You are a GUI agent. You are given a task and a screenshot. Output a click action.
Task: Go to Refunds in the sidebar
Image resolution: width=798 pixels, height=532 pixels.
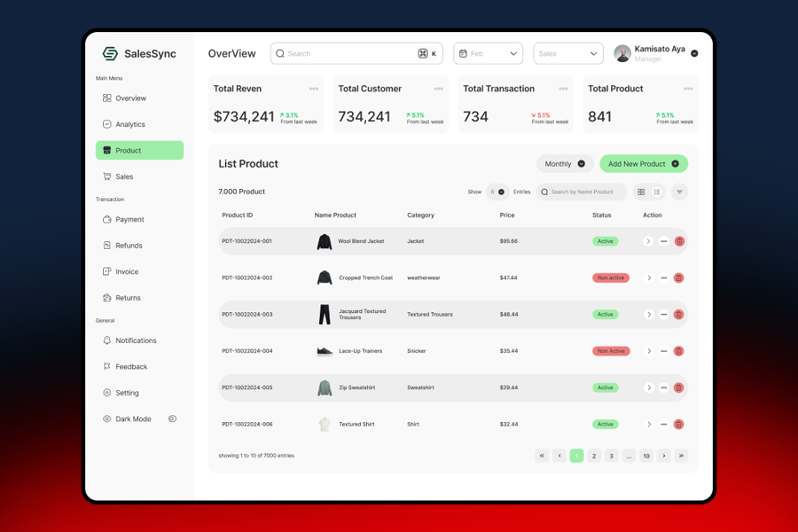pos(129,246)
